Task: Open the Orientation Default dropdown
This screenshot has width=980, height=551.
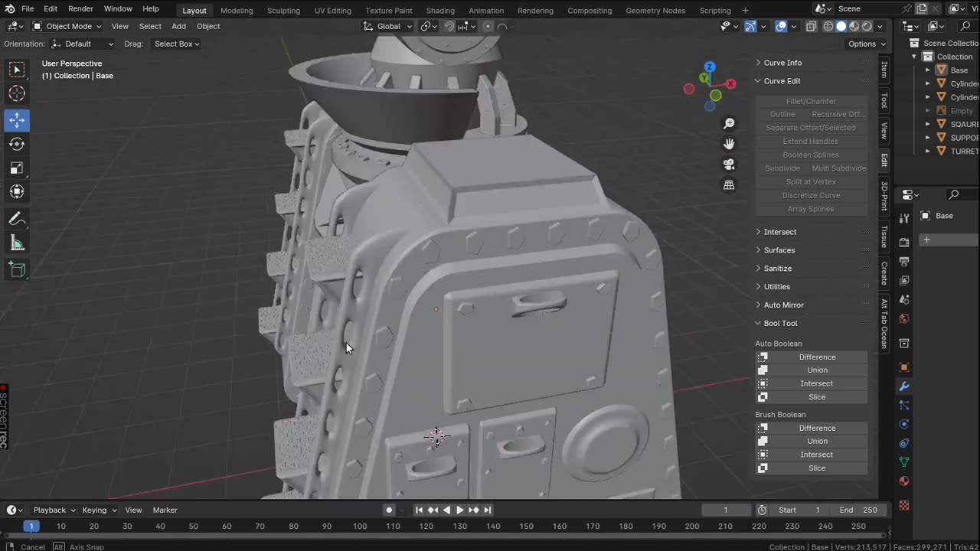Action: click(83, 44)
